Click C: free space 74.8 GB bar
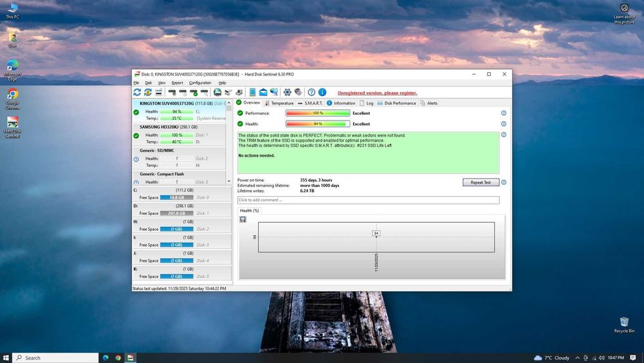 (x=176, y=197)
